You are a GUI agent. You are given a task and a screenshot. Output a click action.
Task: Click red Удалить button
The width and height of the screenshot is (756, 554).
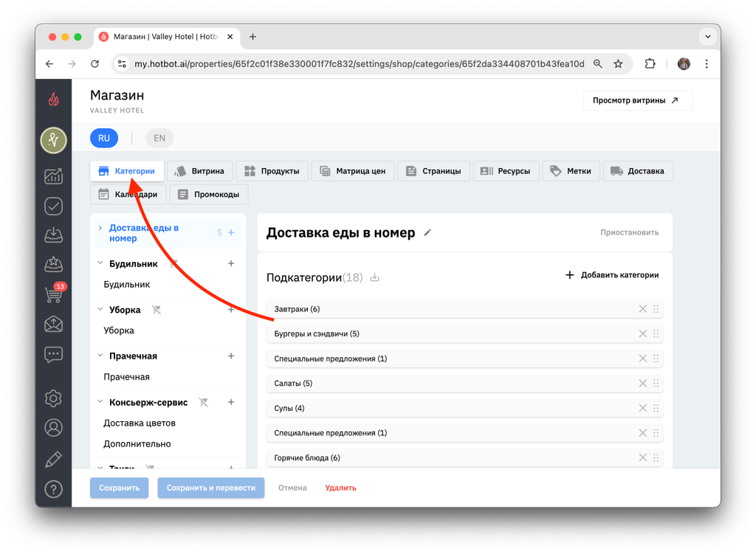pyautogui.click(x=340, y=488)
